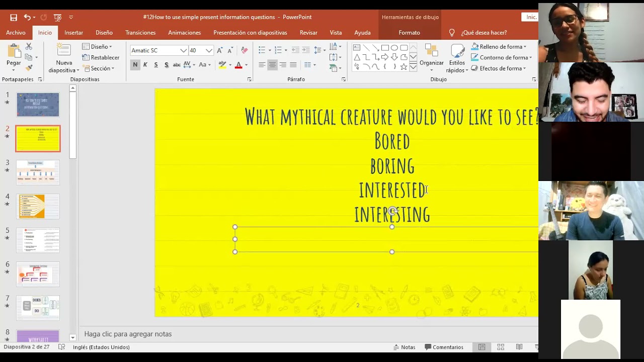Switch to the Transiciones tab
Image resolution: width=644 pixels, height=362 pixels.
(x=140, y=33)
